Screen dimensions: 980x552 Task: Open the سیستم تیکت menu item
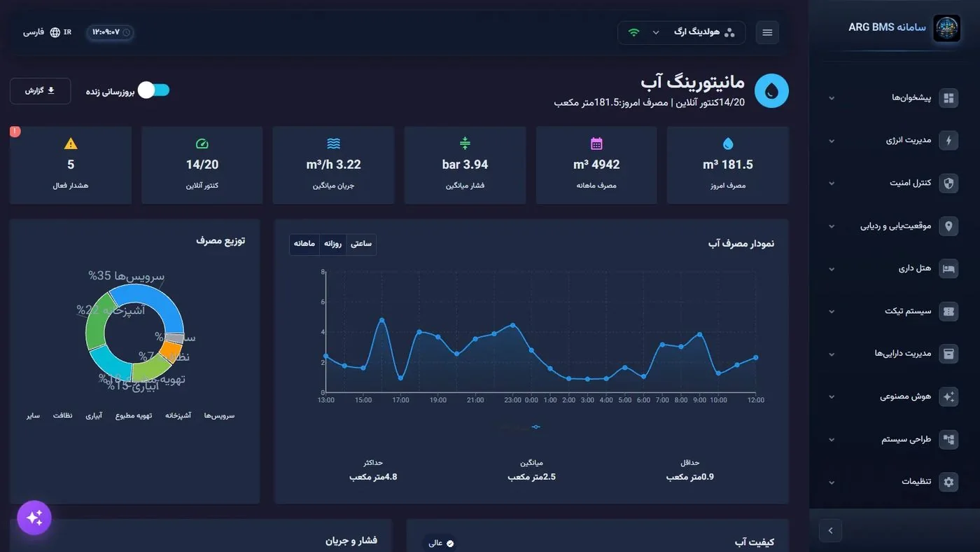(x=889, y=312)
